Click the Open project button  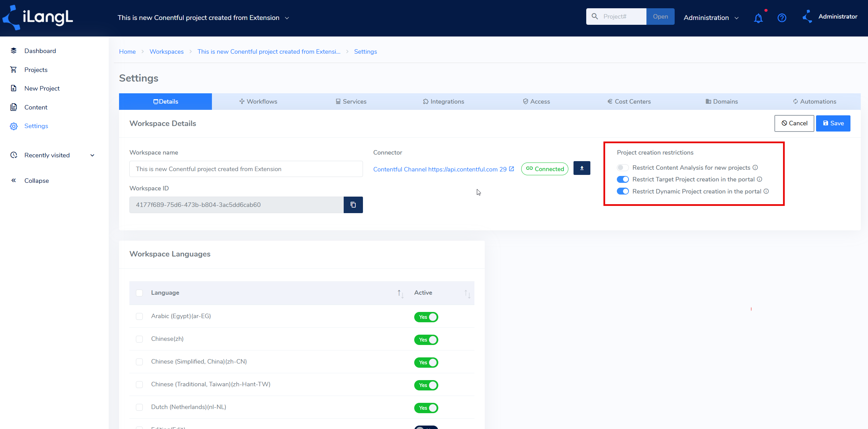(x=660, y=17)
